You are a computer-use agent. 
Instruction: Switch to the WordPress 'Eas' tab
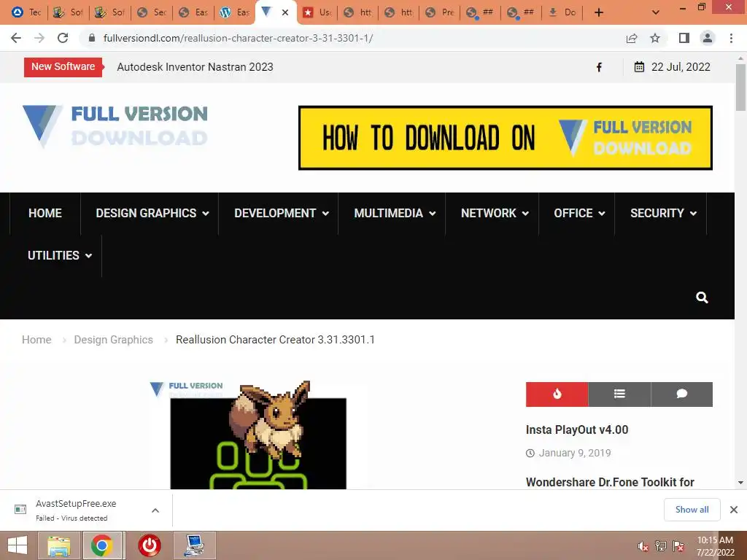point(235,12)
